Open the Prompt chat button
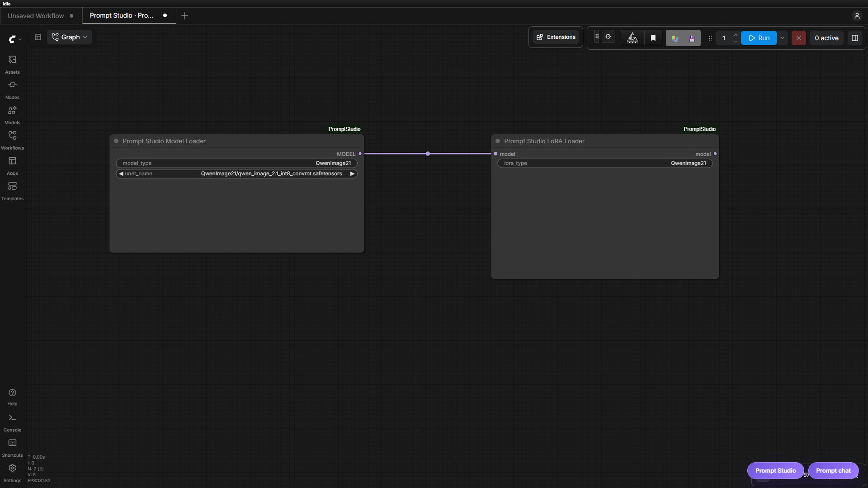The image size is (868, 488). pos(833,470)
